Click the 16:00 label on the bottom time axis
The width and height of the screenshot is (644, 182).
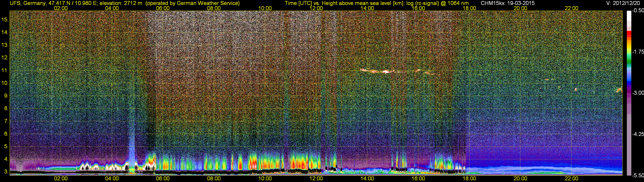(418, 179)
